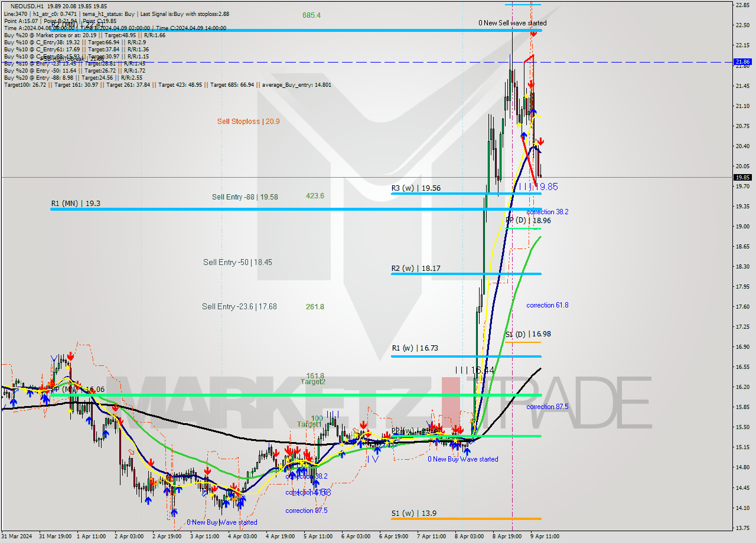Click the red sell arrow above the 1 Apr candles
Image resolution: width=756 pixels, height=543 pixels.
pos(71,356)
